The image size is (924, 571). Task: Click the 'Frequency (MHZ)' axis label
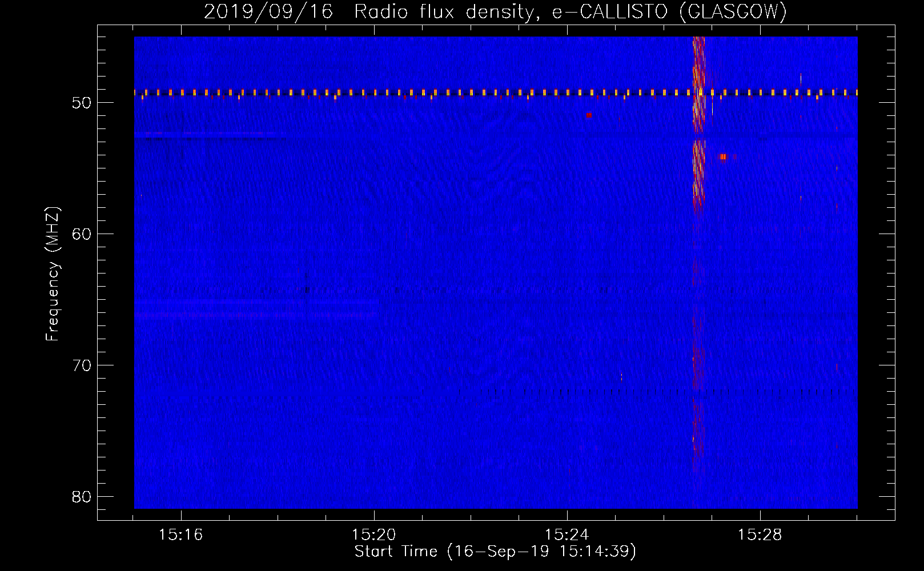tap(53, 274)
